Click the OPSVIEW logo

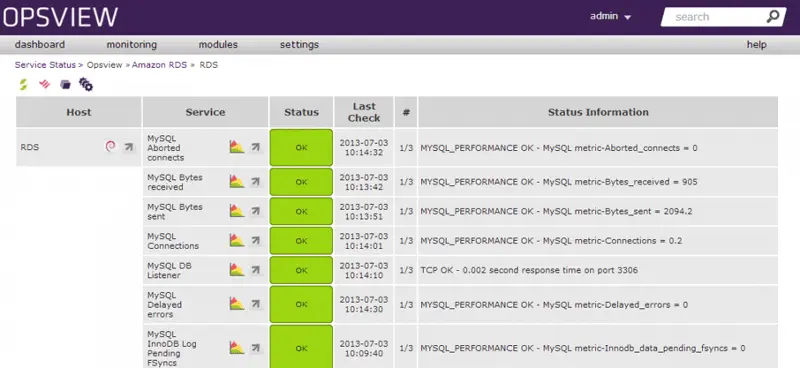point(60,17)
